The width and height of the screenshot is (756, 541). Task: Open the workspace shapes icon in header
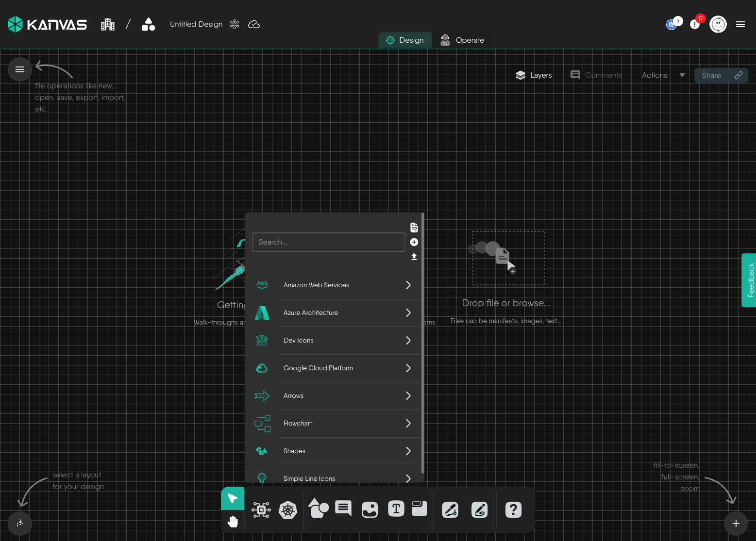point(149,24)
